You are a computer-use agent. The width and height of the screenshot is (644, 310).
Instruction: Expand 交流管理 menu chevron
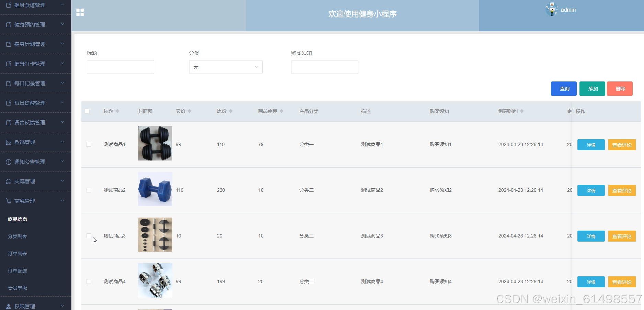tap(62, 181)
